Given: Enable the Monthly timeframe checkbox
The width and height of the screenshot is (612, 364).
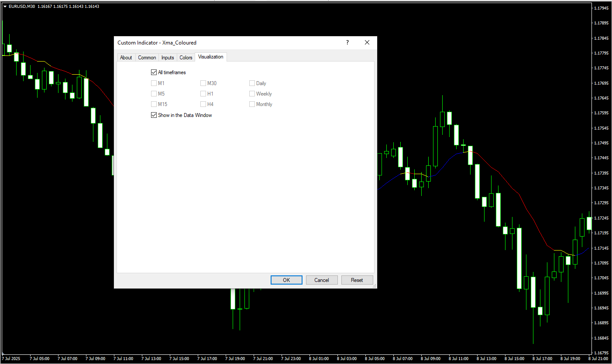Looking at the screenshot, I should 252,104.
